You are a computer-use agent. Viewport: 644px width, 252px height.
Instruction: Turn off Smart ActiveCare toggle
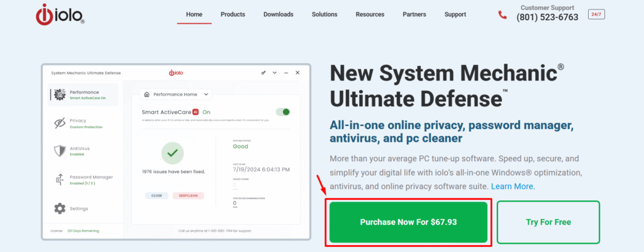283,112
